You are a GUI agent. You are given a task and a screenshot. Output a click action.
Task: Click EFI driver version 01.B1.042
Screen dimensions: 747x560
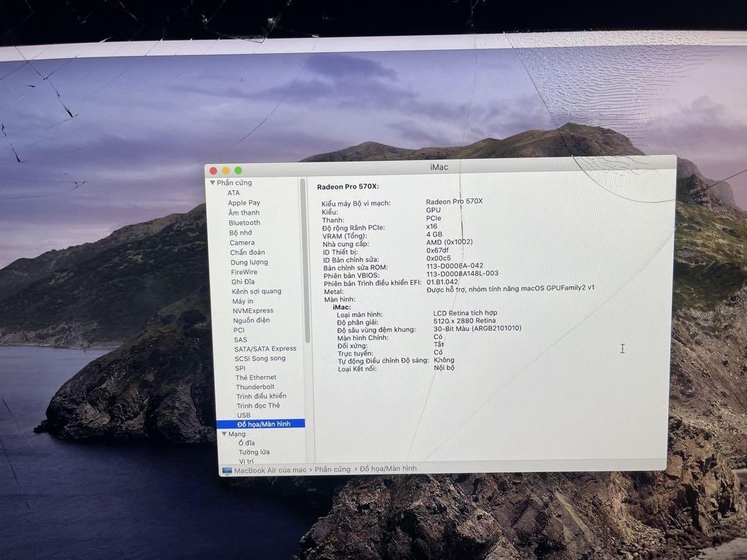click(x=442, y=281)
